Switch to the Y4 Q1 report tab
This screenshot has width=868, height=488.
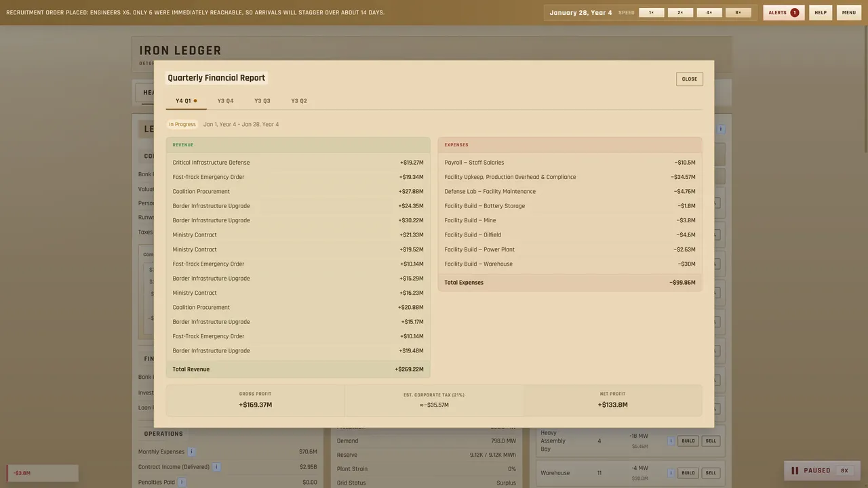point(186,101)
